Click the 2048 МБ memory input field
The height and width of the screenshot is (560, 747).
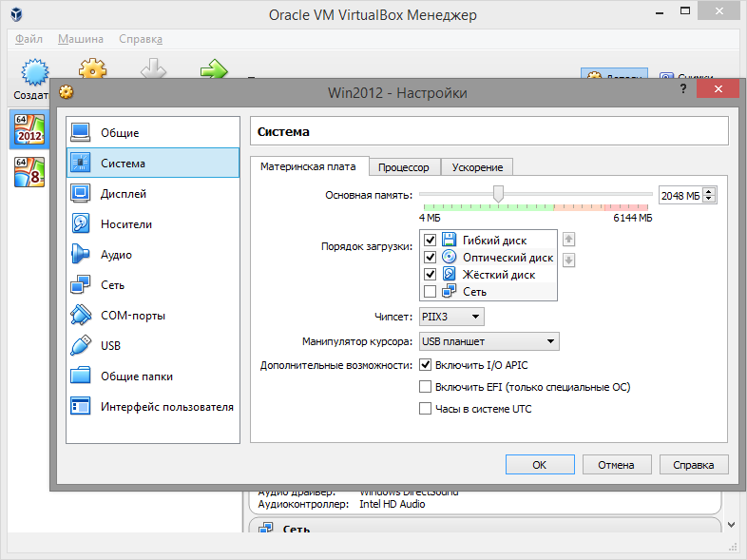point(681,196)
